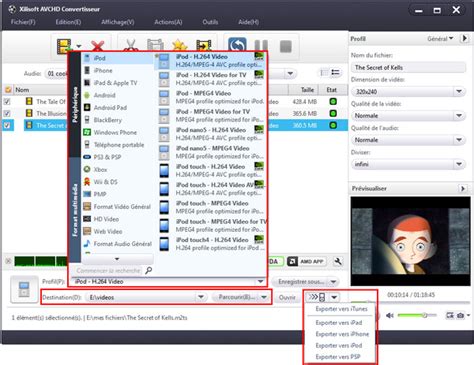Open the Outils menu

coord(210,22)
